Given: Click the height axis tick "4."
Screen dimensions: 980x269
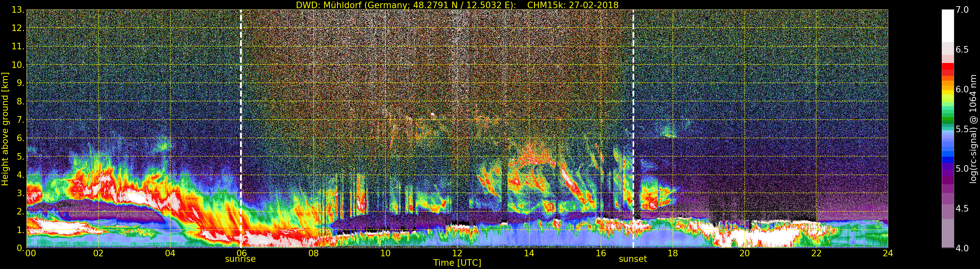Looking at the screenshot, I should click(20, 175).
